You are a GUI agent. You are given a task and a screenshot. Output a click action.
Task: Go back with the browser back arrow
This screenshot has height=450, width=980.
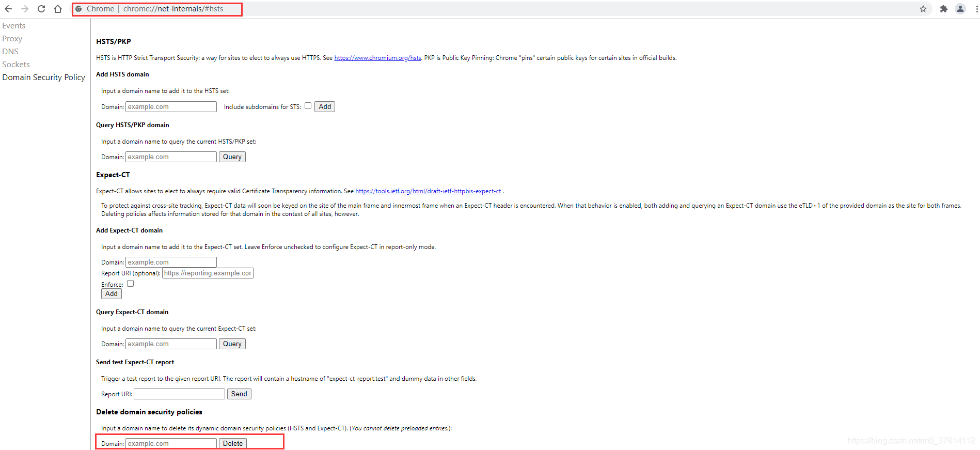coord(8,9)
